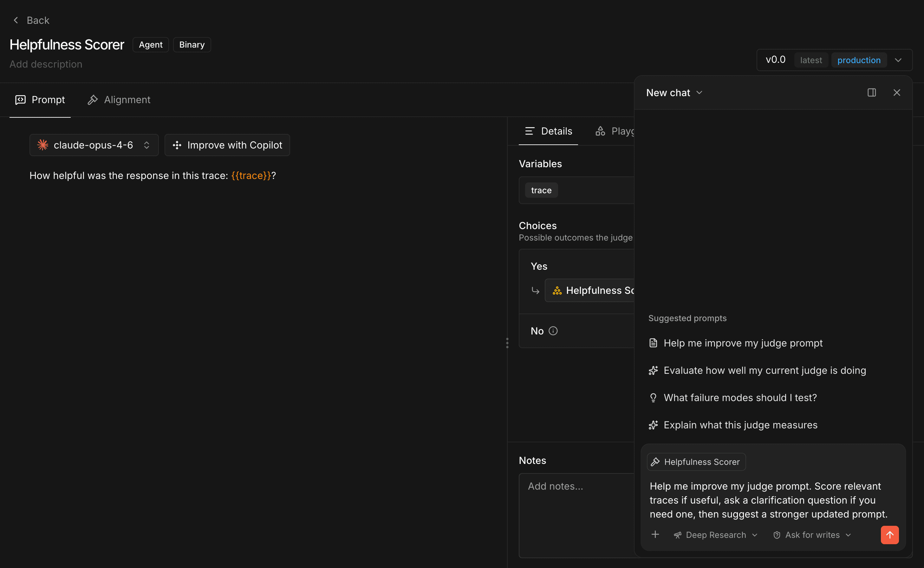Screen dimensions: 924x568
Task: Click the Helpfulness Scorer context chip in chat
Action: [696, 462]
